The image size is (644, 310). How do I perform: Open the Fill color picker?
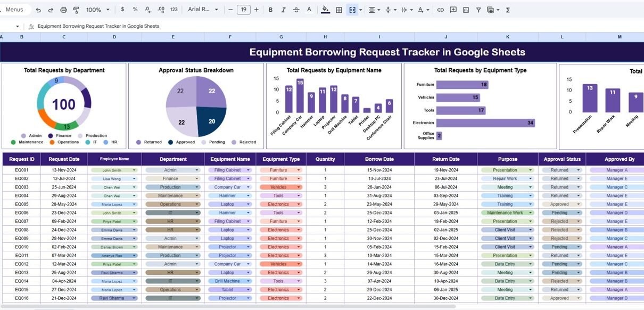(325, 10)
